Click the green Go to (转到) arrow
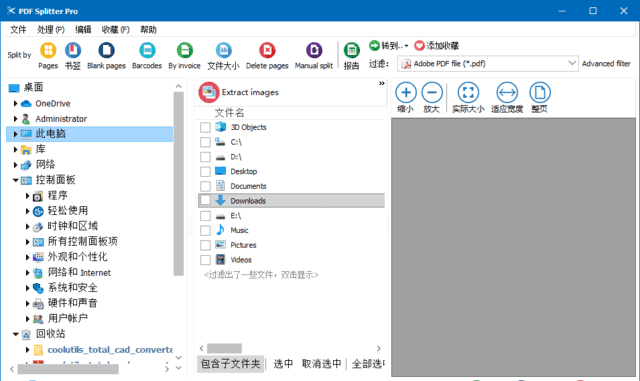Screen dimensions: 640x381 [x=374, y=45]
